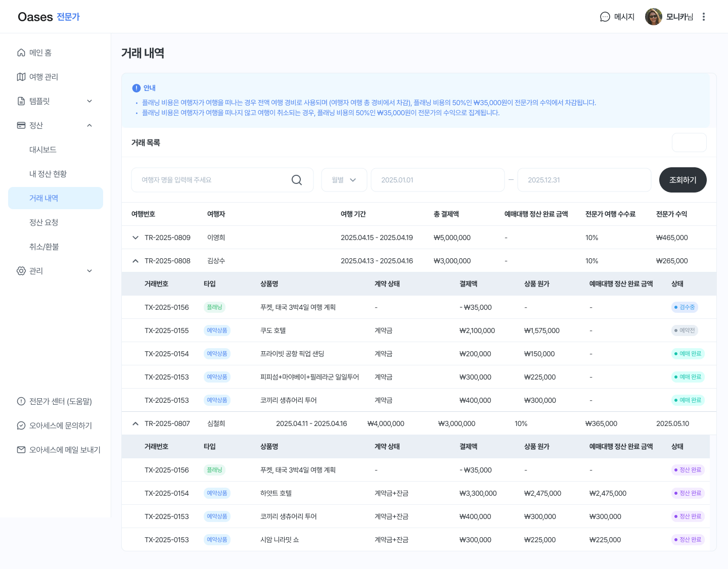Click the 전문가 센터 help icon

(21, 401)
